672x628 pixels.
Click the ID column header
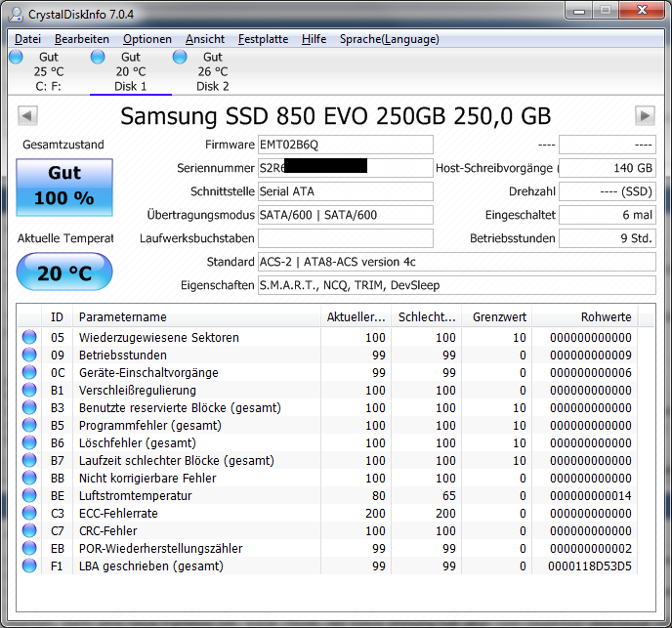pos(57,316)
